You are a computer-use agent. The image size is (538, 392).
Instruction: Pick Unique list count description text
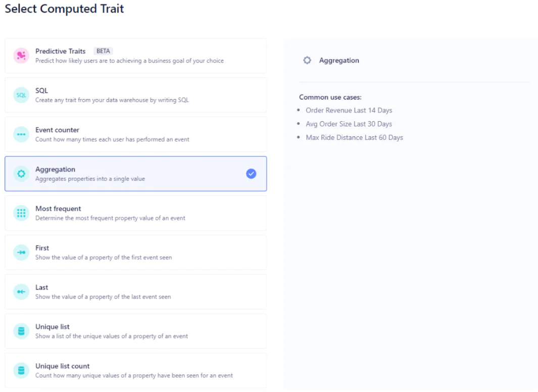click(x=134, y=376)
